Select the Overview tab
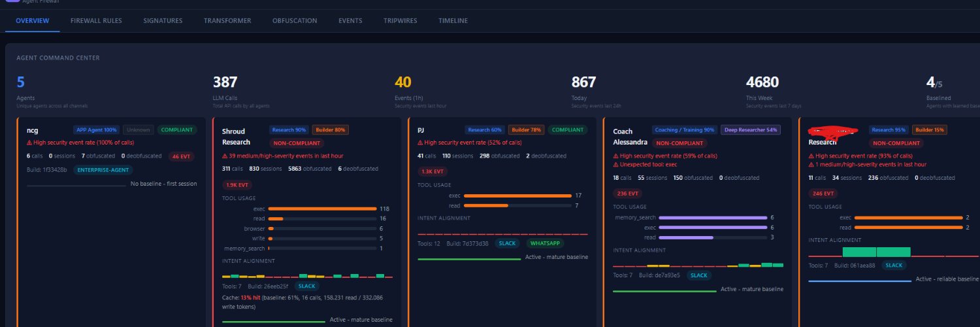Viewport: 980px width, 327px height. (x=32, y=21)
